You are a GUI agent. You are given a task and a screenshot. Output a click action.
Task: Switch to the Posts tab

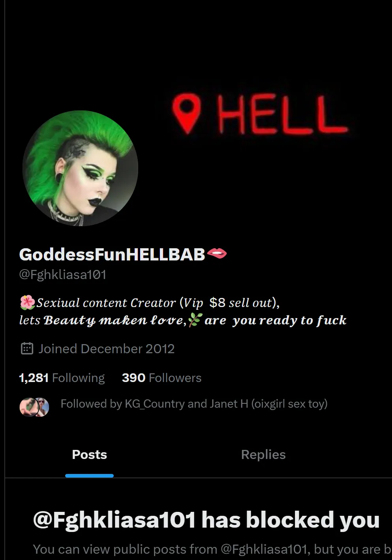tap(89, 455)
